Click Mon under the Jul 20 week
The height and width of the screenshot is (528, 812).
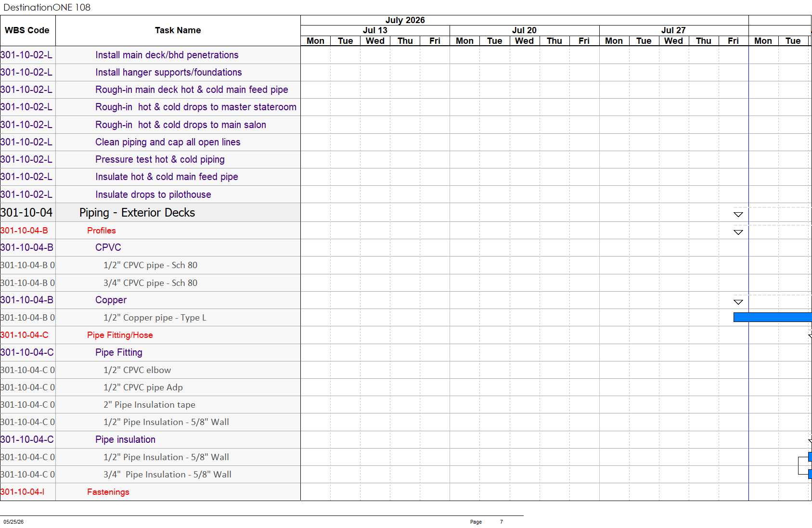tap(464, 41)
